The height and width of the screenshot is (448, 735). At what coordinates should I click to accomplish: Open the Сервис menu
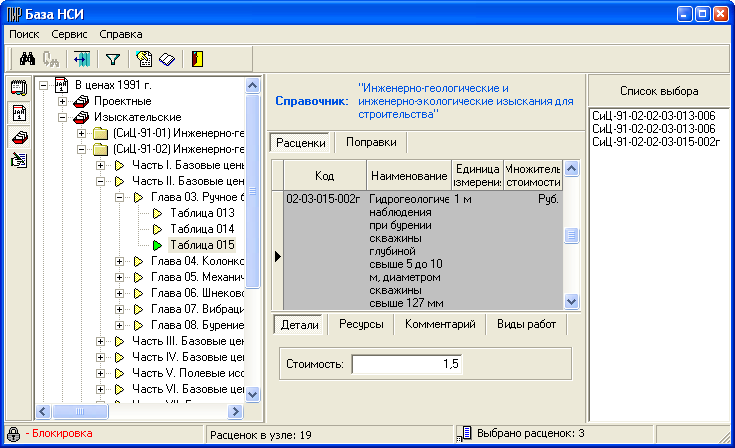coord(69,33)
